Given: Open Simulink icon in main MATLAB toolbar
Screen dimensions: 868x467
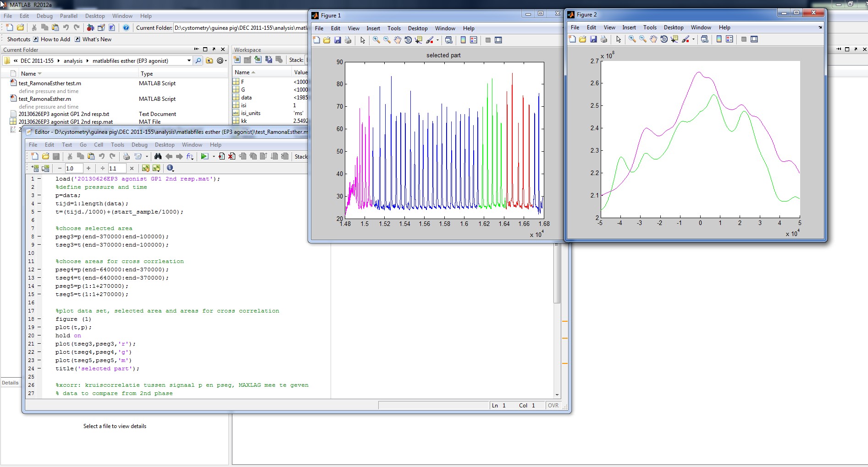Looking at the screenshot, I should 90,28.
